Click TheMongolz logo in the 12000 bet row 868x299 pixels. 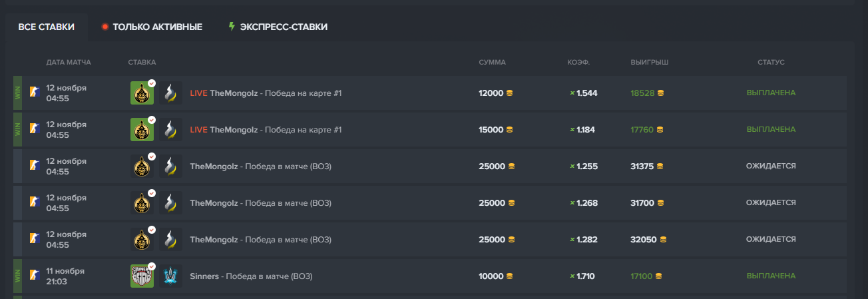(x=142, y=93)
